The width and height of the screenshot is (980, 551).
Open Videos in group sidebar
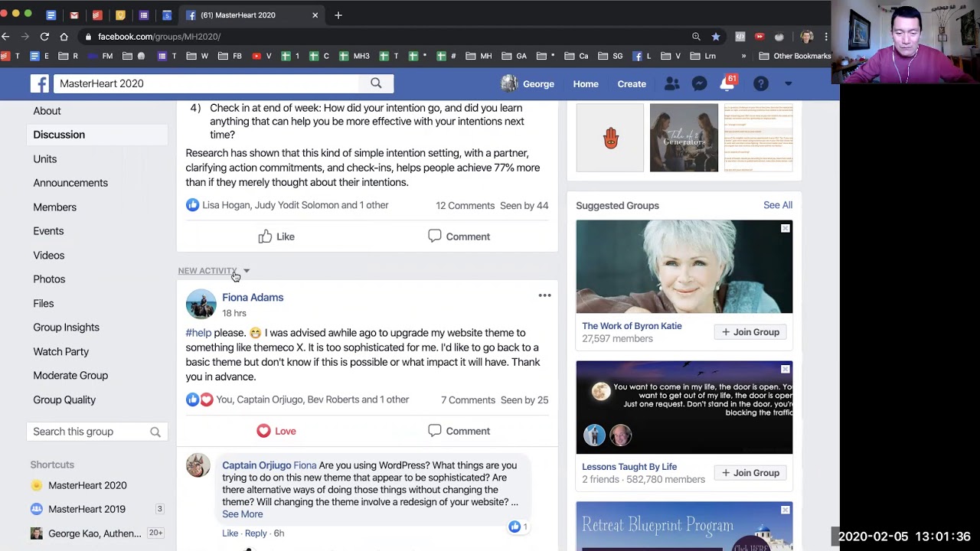click(x=48, y=256)
